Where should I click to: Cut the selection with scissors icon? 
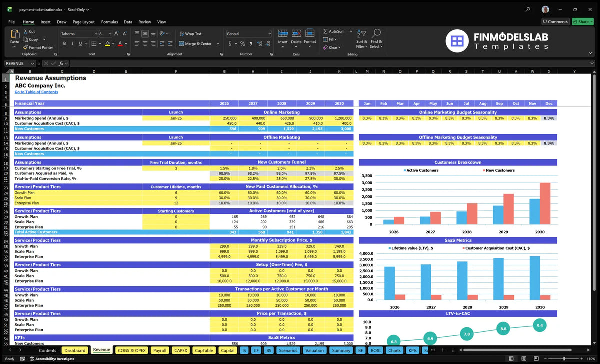25,31
